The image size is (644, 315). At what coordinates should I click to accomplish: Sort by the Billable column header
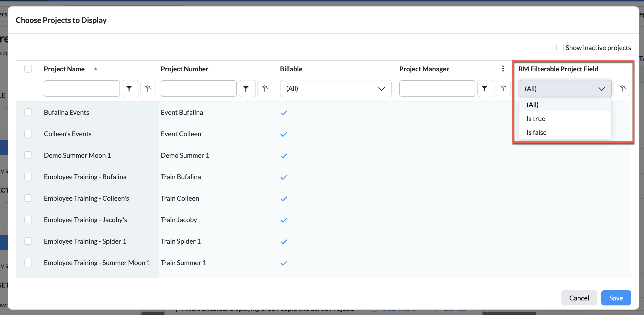point(291,69)
